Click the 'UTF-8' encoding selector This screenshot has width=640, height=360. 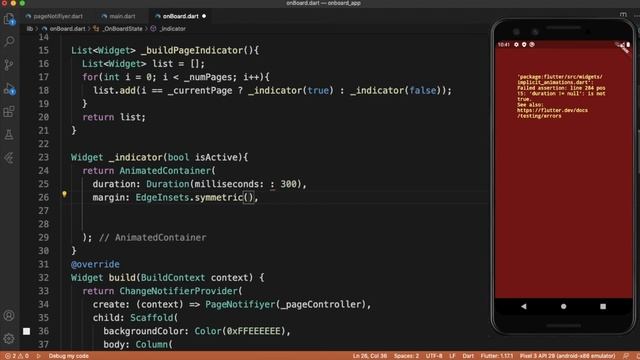(434, 356)
